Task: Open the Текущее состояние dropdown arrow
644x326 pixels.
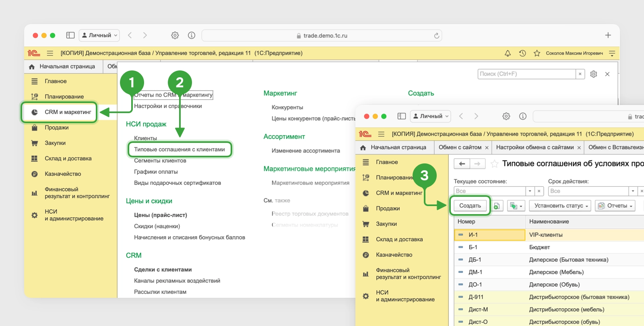Action: point(530,191)
